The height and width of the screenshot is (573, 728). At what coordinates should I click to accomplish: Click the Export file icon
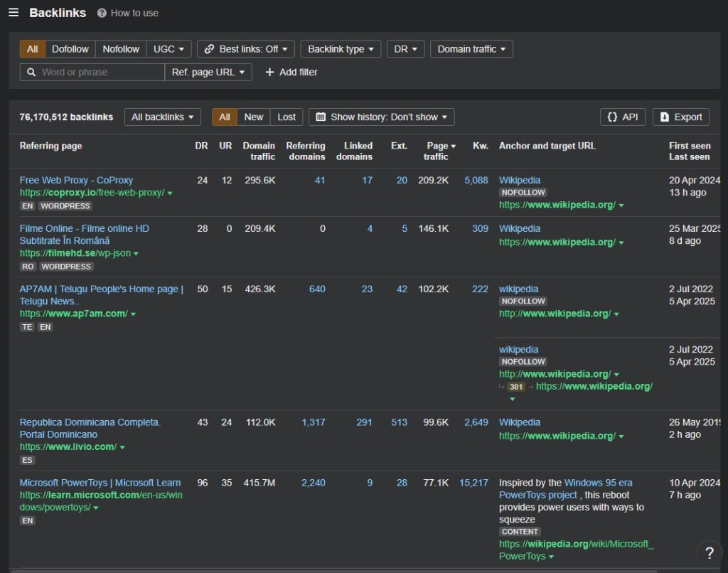(x=665, y=117)
